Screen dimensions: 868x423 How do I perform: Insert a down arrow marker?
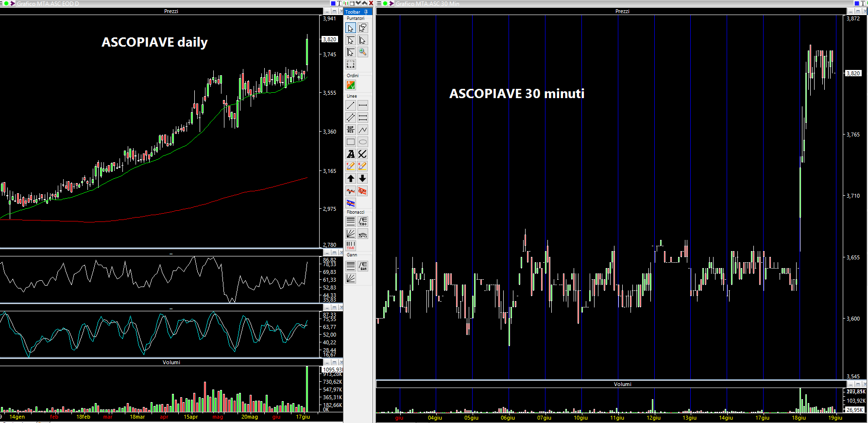pyautogui.click(x=363, y=178)
